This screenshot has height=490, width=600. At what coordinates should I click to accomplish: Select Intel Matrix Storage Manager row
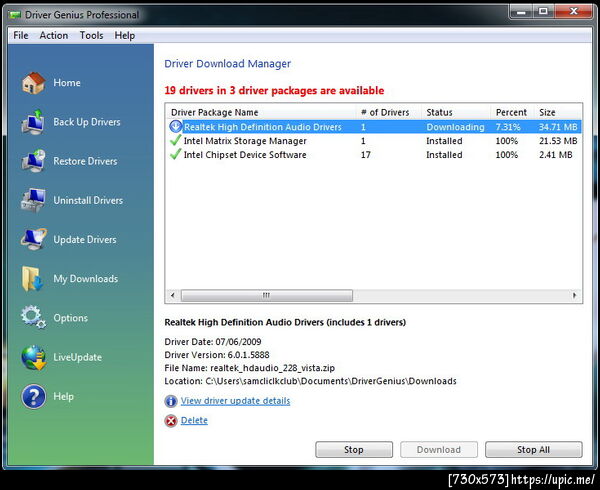tap(374, 141)
